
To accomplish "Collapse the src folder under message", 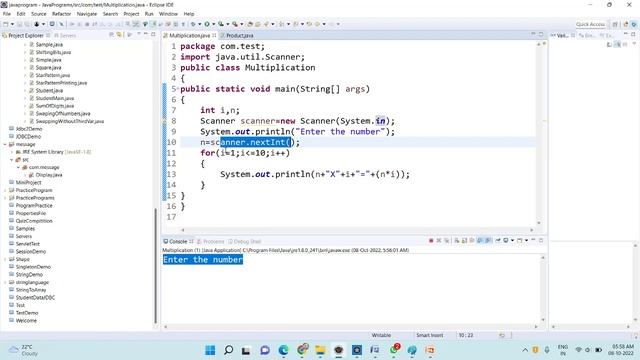I will pos(11,160).
